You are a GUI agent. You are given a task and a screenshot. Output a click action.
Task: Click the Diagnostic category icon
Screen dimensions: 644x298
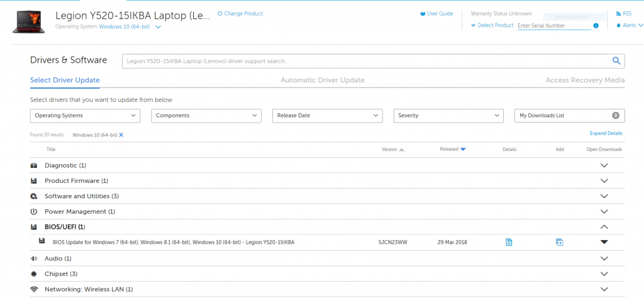34,165
